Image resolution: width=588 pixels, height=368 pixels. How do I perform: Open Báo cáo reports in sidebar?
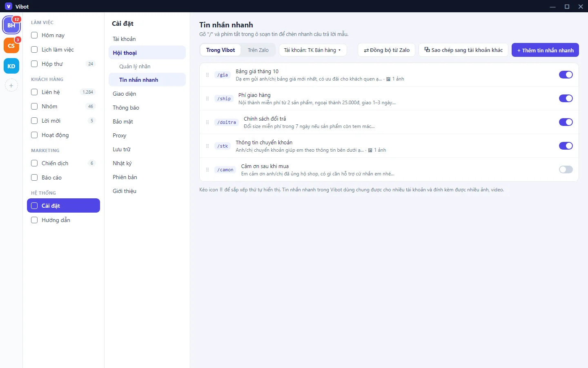(63, 177)
